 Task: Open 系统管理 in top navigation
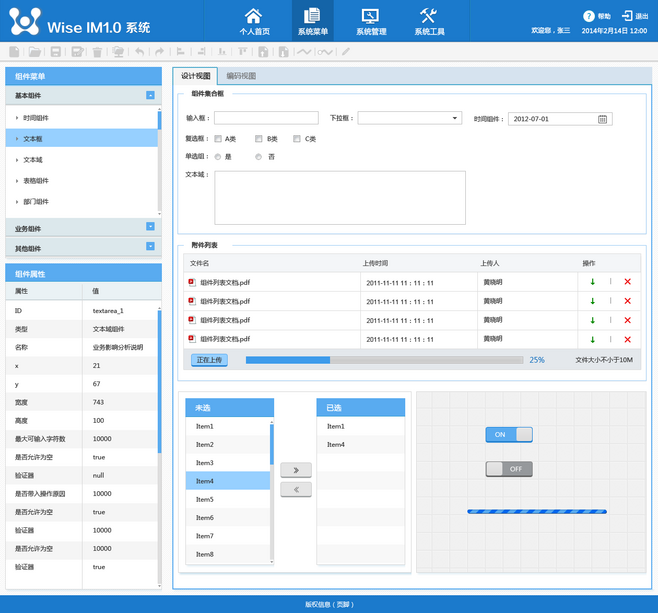(370, 21)
